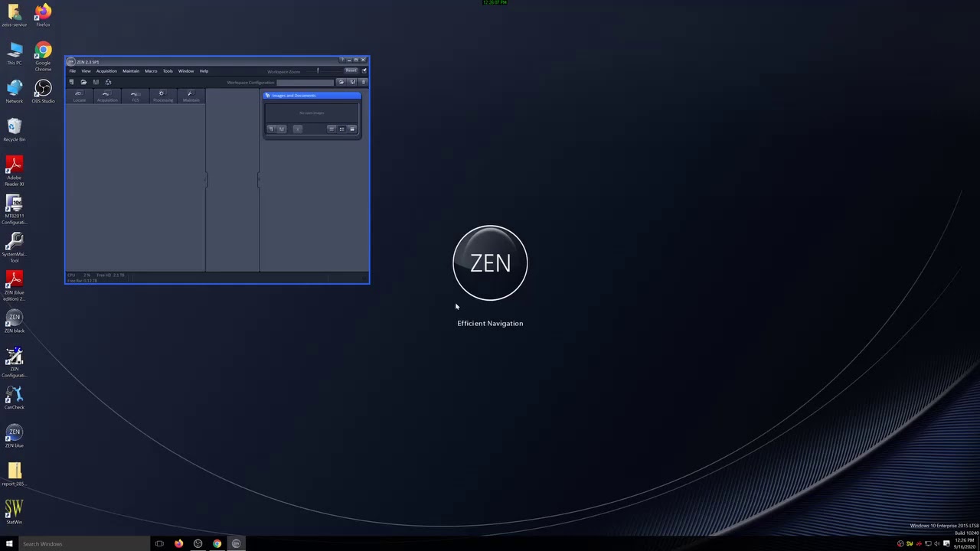Click the ZEN black desktop shortcut

(15, 321)
